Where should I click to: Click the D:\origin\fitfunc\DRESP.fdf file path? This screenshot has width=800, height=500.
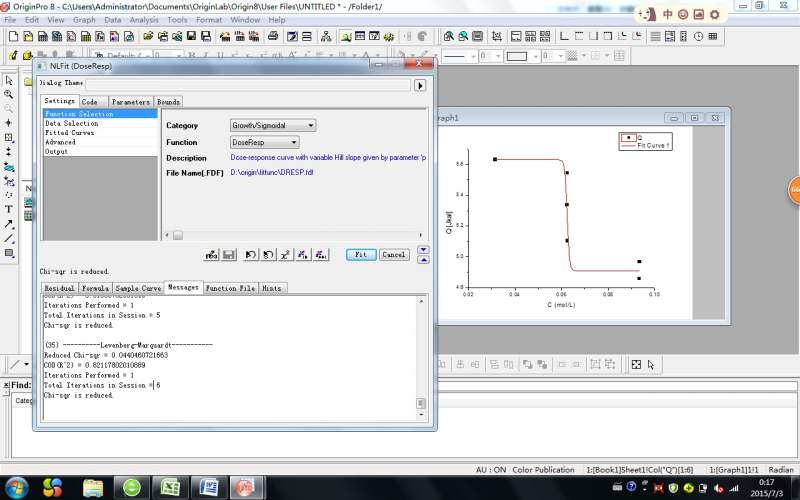272,172
